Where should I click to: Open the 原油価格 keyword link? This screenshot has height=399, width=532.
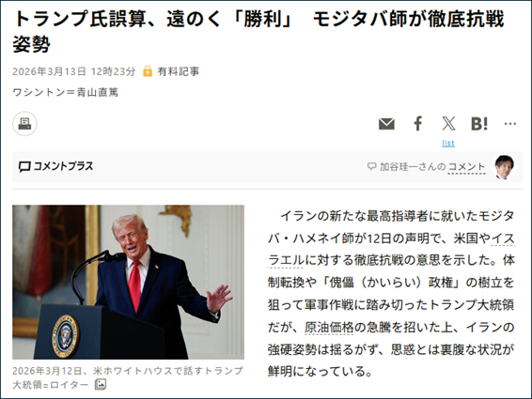pyautogui.click(x=329, y=327)
